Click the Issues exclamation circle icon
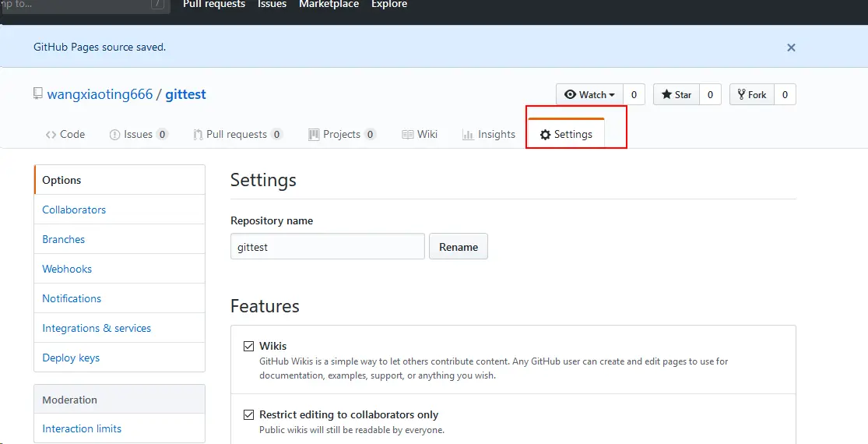868x444 pixels. point(114,135)
